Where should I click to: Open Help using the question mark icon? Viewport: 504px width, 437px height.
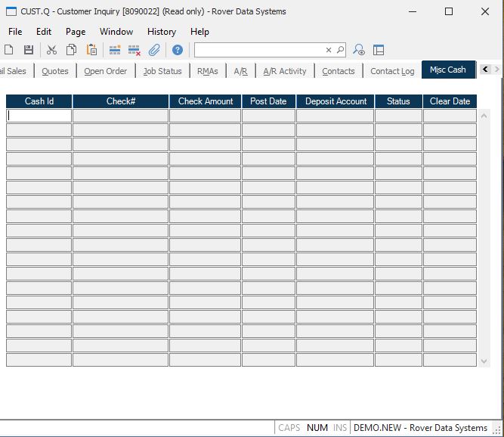pos(178,50)
